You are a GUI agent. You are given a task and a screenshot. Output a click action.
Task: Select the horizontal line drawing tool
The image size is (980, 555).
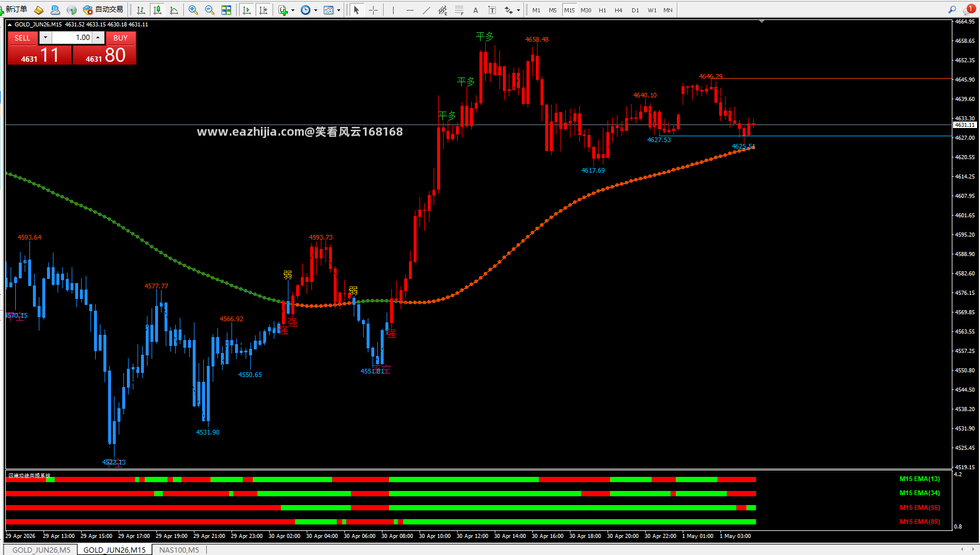point(410,10)
